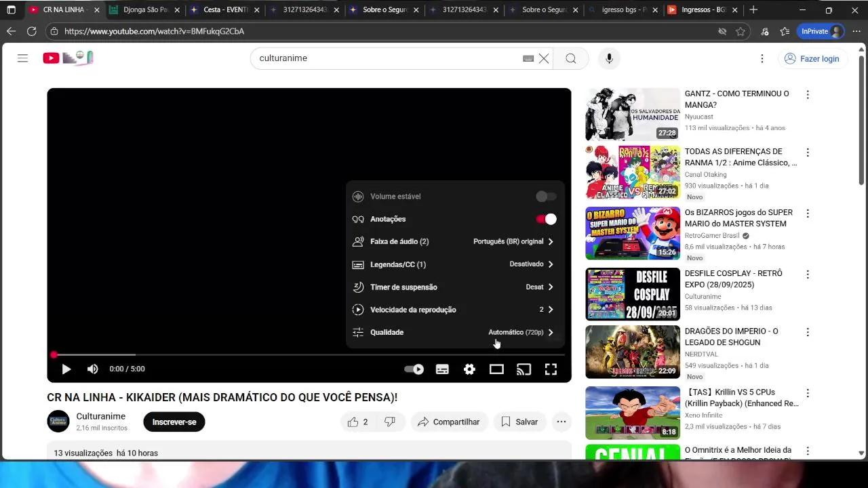868x488 pixels.
Task: Go to YouTube home via logo
Action: pyautogui.click(x=68, y=58)
